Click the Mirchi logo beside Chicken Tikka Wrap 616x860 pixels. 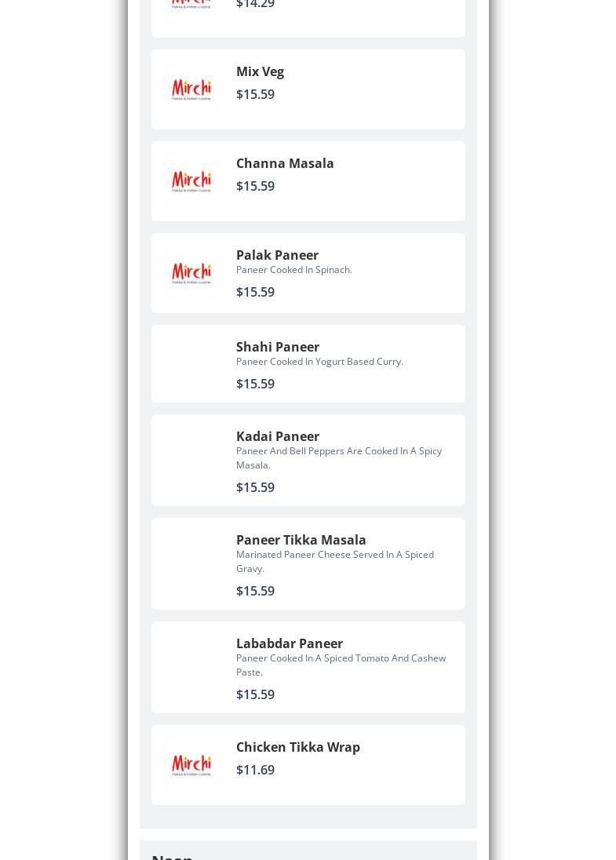click(x=191, y=765)
